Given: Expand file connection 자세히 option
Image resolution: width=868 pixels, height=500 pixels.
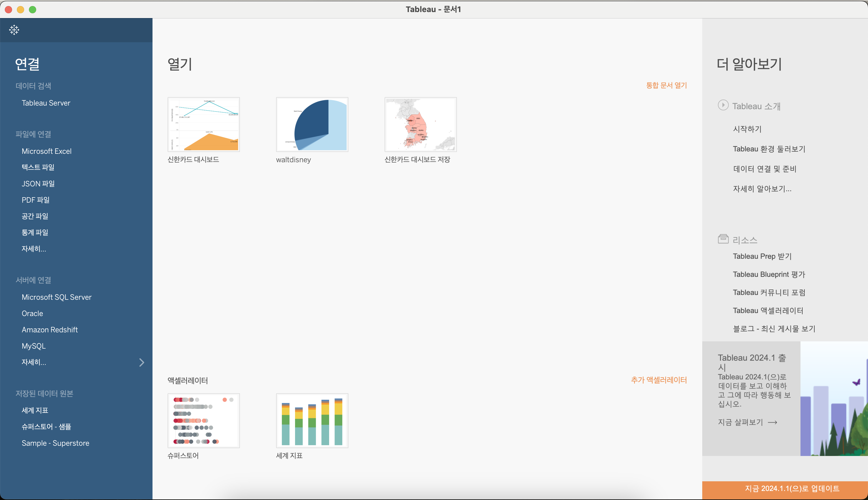Looking at the screenshot, I should point(34,248).
